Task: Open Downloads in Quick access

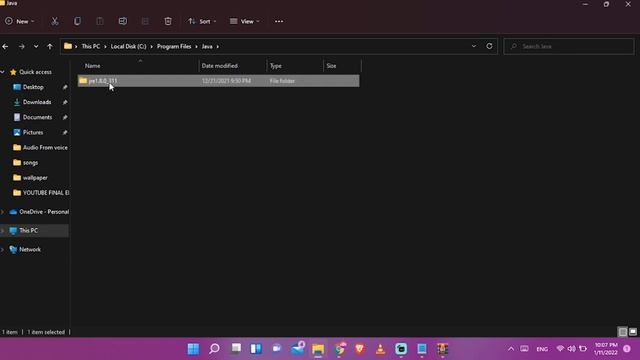Action: pyautogui.click(x=37, y=102)
